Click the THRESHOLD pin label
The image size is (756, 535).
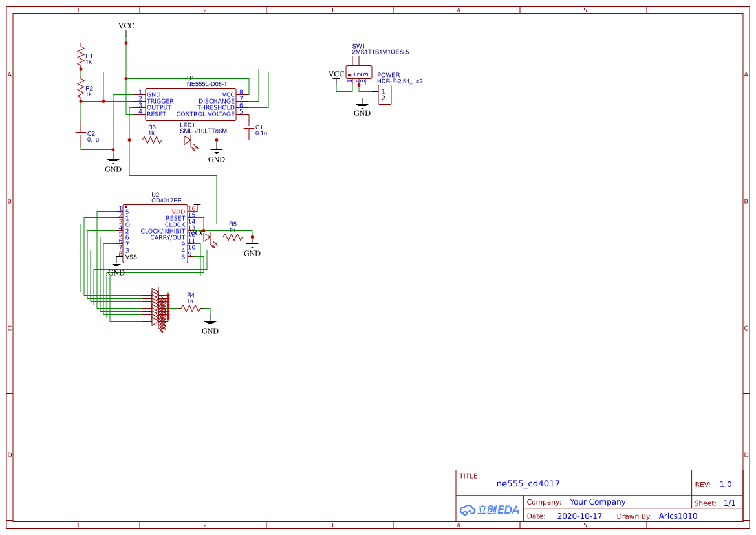click(x=216, y=107)
